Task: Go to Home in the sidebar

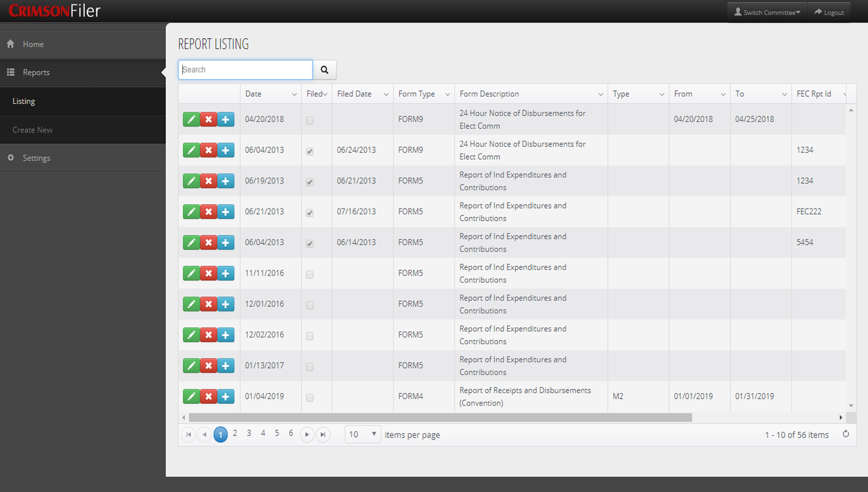Action: click(x=83, y=44)
